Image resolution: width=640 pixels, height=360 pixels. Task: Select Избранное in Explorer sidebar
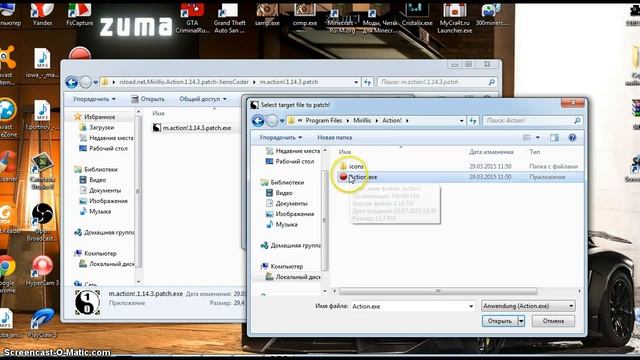point(95,117)
